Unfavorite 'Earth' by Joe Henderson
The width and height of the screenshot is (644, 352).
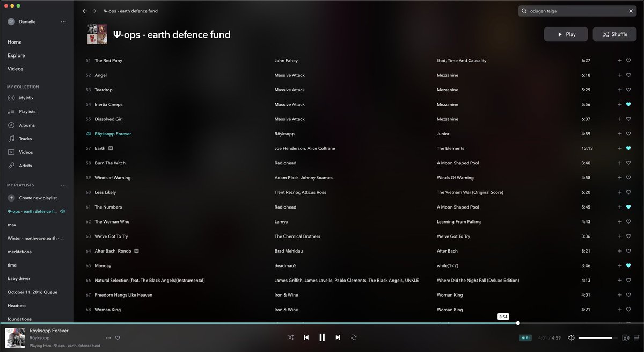628,148
